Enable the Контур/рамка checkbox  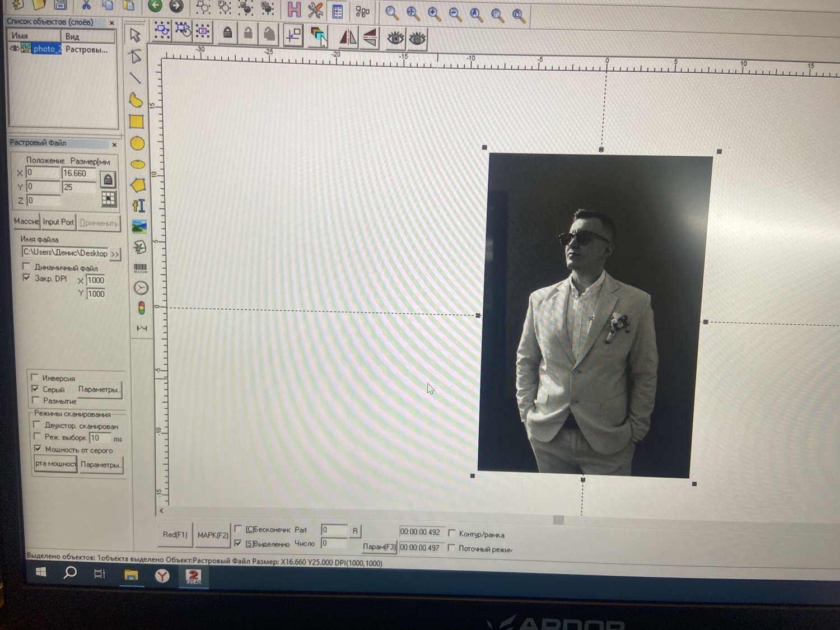452,533
